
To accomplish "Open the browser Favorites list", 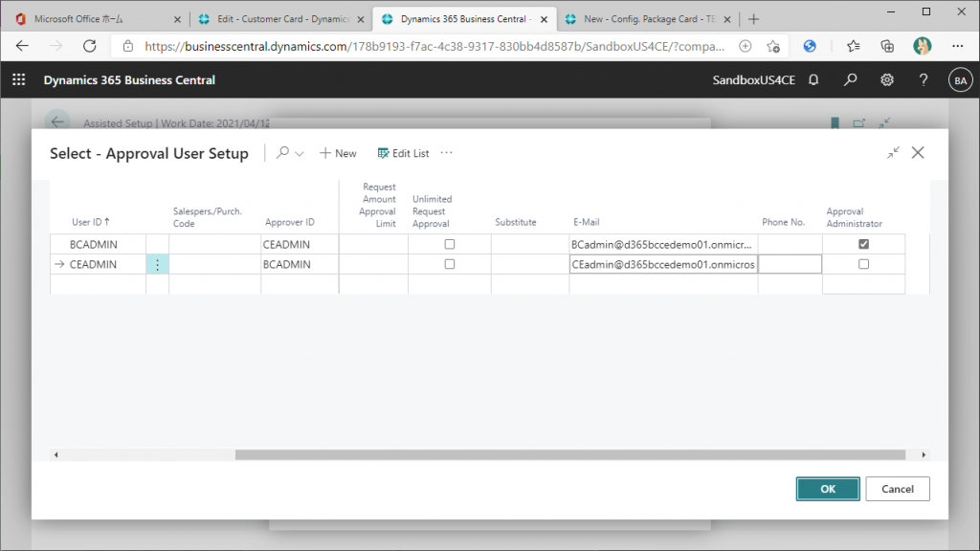I will pyautogui.click(x=853, y=46).
